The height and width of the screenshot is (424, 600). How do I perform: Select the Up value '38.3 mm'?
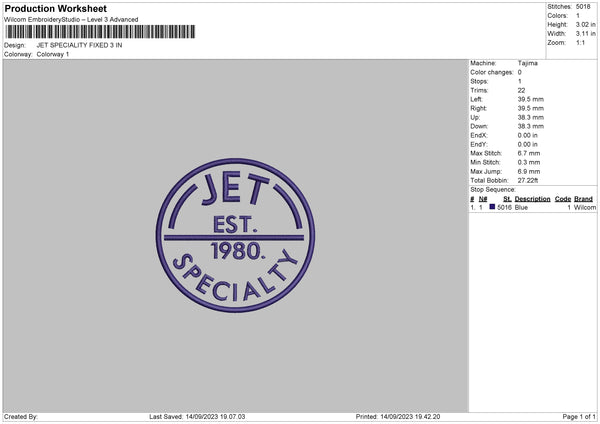[531, 117]
